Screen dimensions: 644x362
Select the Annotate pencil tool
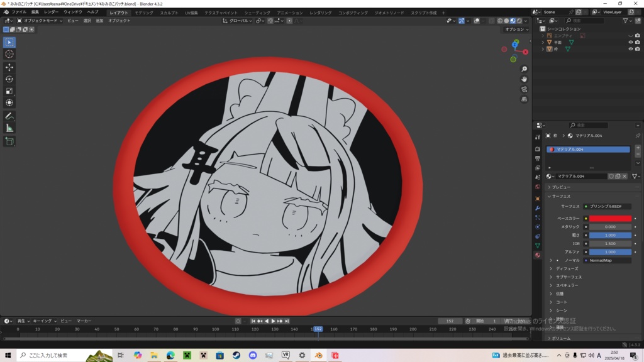tap(9, 116)
